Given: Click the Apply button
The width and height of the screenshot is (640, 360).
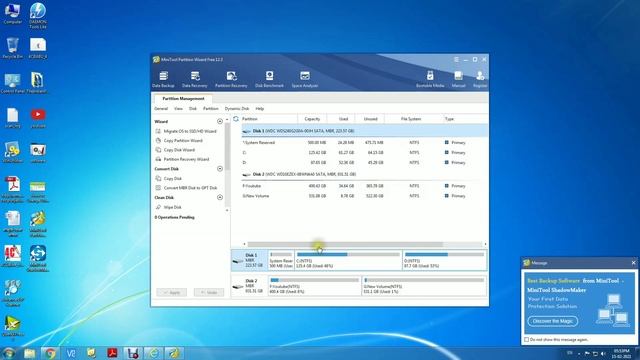Looking at the screenshot, I should point(171,293).
